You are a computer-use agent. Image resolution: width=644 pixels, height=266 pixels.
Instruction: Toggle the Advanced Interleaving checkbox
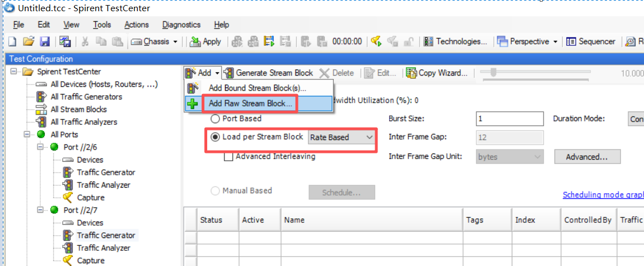click(x=229, y=156)
